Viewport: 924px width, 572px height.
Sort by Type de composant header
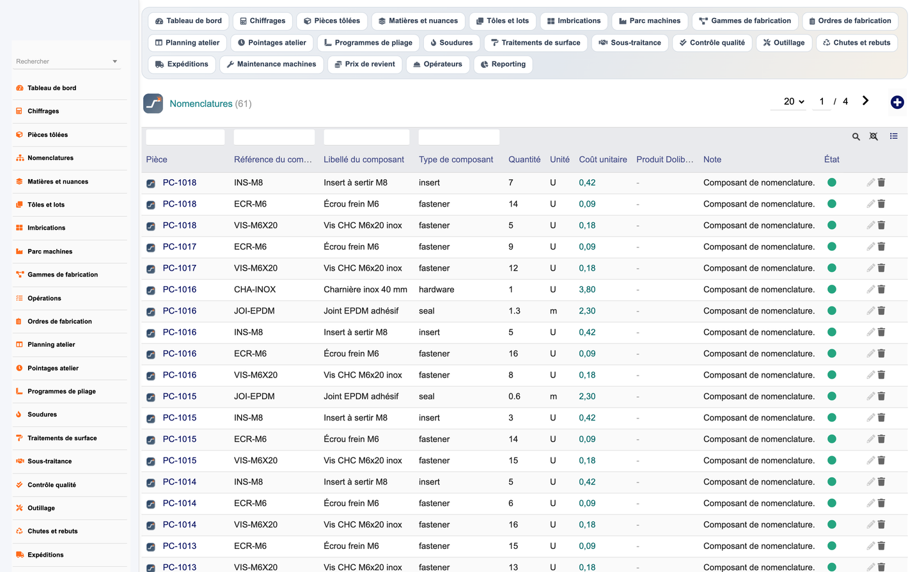click(x=456, y=159)
